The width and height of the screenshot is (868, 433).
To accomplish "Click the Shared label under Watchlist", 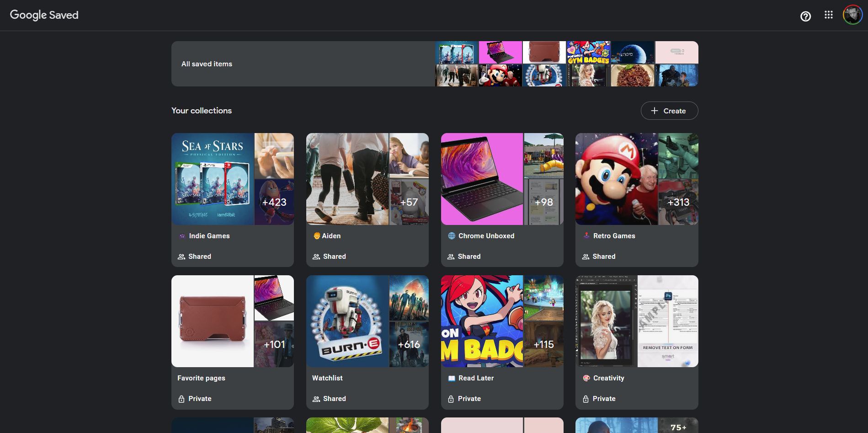I will [335, 399].
